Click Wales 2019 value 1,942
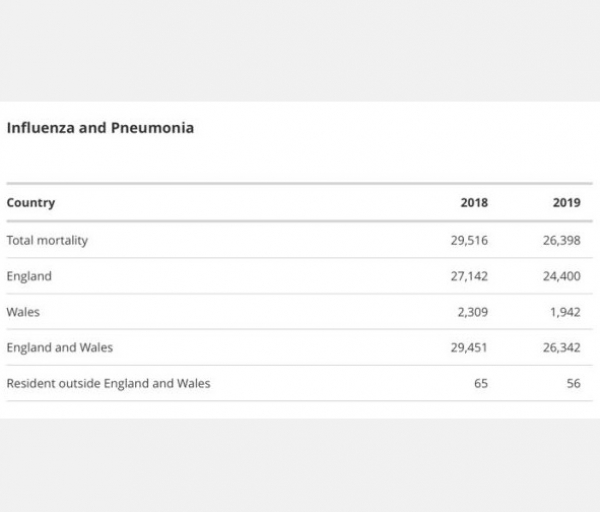This screenshot has width=600, height=512. coord(565,312)
